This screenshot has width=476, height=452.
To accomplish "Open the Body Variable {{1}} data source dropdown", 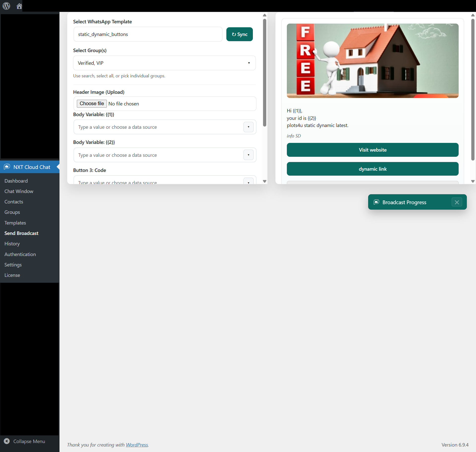I will pyautogui.click(x=248, y=127).
